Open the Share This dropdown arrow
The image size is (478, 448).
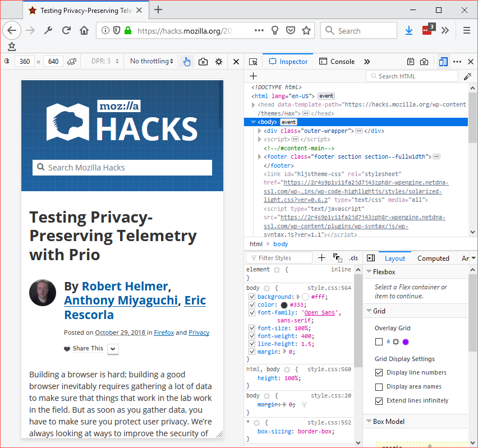[x=112, y=349]
